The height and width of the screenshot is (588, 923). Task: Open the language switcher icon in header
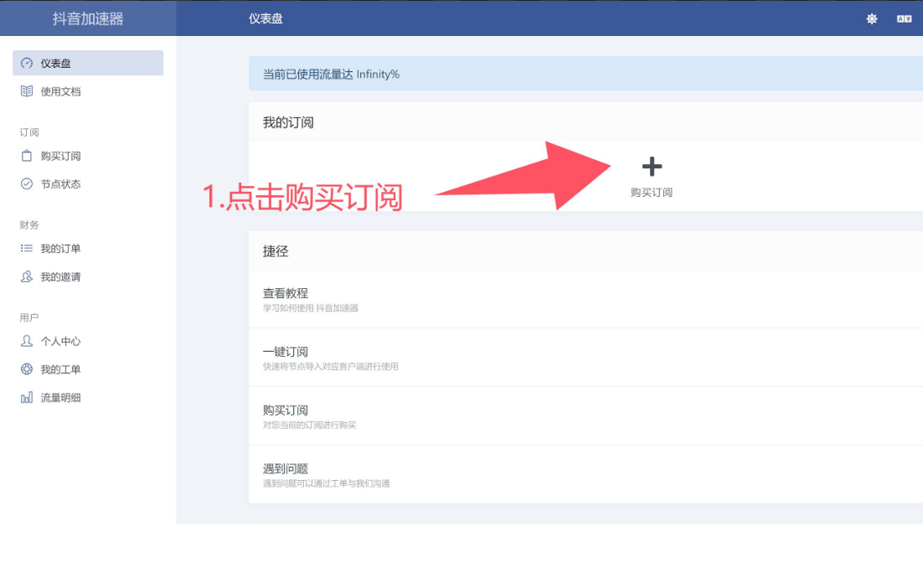click(x=905, y=18)
